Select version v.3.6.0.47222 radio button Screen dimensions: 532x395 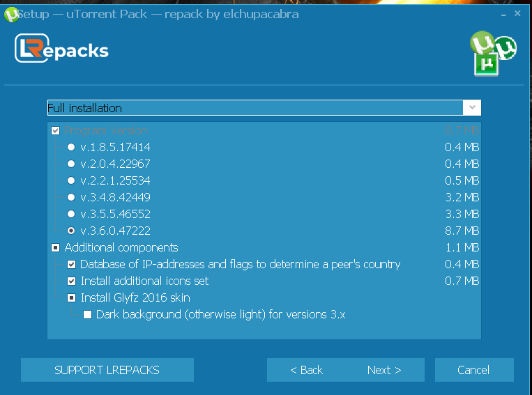click(x=71, y=231)
